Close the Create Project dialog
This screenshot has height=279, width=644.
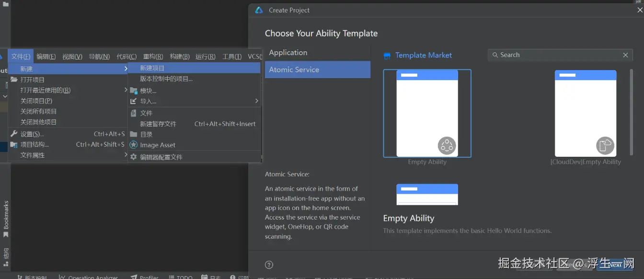pyautogui.click(x=640, y=10)
